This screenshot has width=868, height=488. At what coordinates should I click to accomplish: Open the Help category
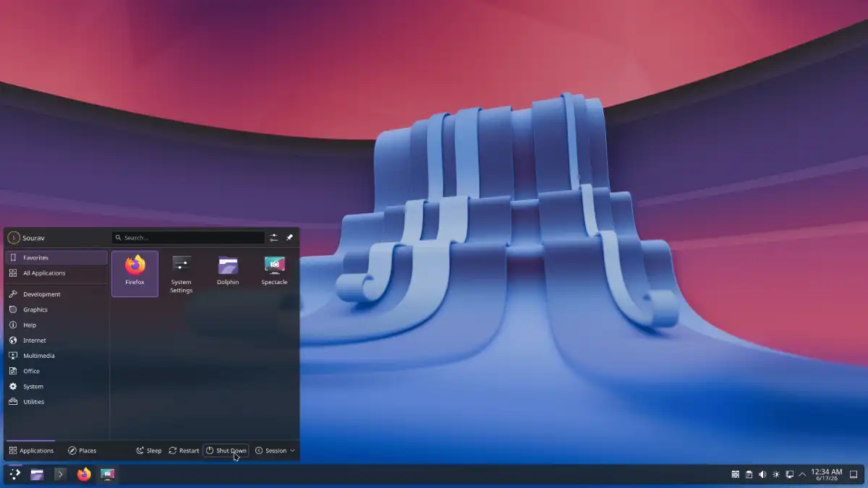tap(56, 325)
